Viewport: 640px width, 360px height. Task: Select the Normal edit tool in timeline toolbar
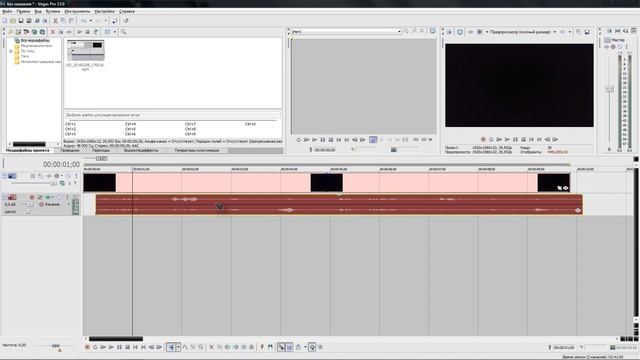(171, 347)
